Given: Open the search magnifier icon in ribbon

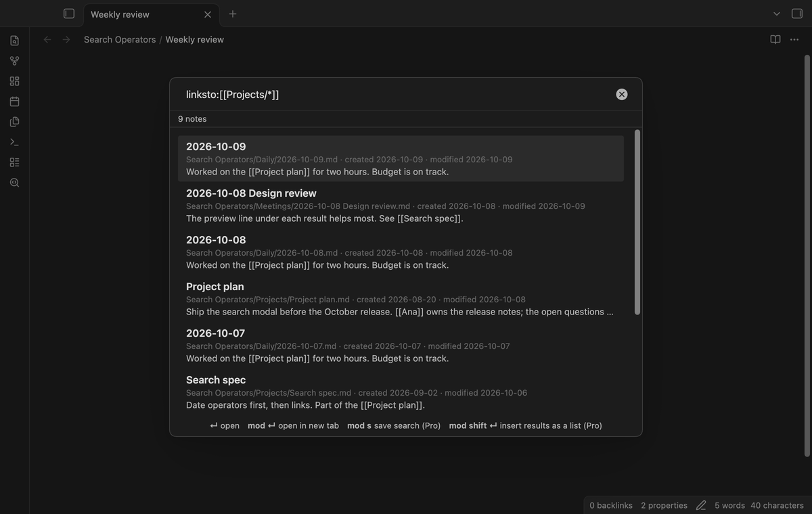Looking at the screenshot, I should tap(15, 183).
